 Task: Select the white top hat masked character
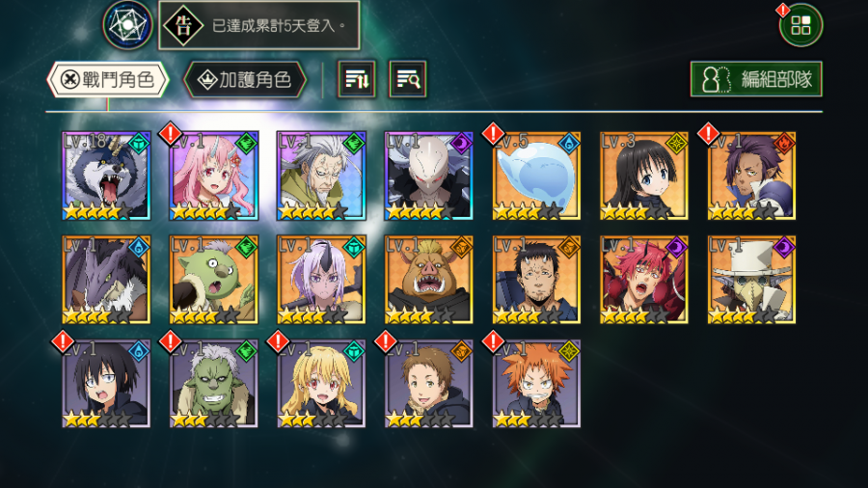(x=751, y=280)
